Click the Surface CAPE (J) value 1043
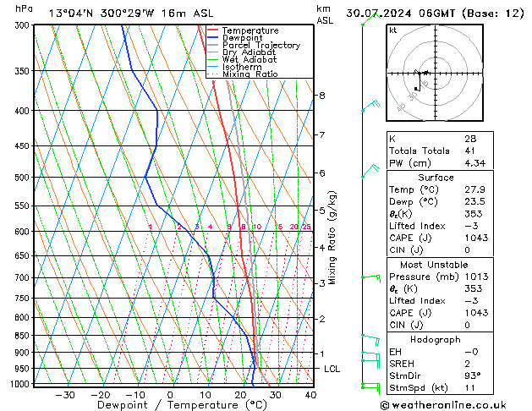The image size is (532, 411). click(x=476, y=238)
